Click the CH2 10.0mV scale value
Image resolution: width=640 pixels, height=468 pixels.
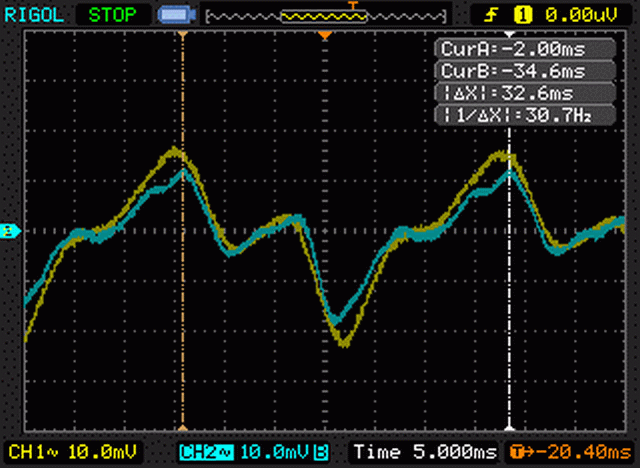[276, 452]
